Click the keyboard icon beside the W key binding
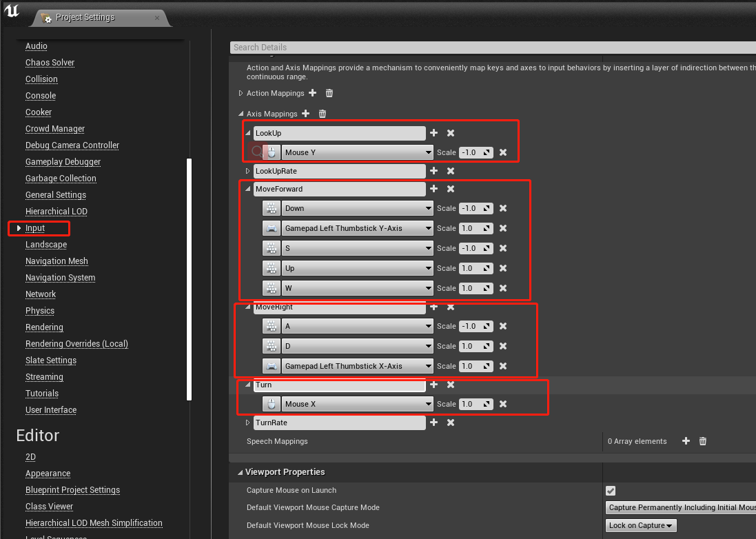756x539 pixels. pos(272,288)
